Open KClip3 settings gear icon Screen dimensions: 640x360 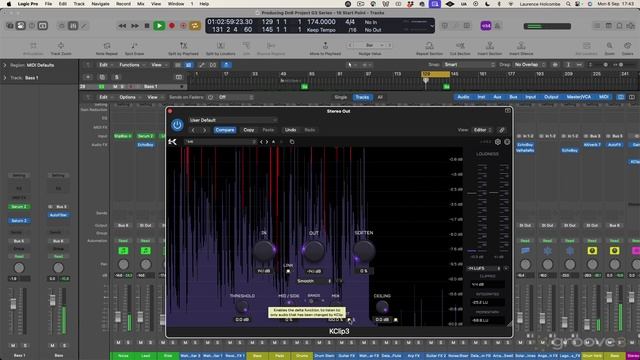coord(498,142)
